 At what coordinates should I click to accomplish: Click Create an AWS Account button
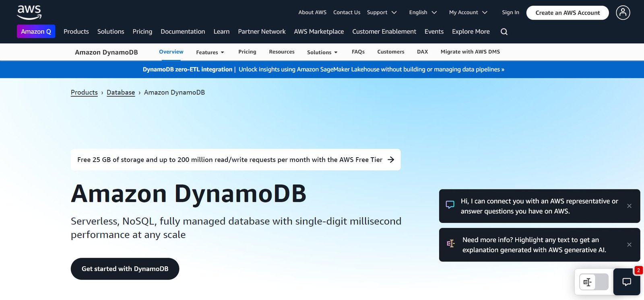tap(568, 13)
